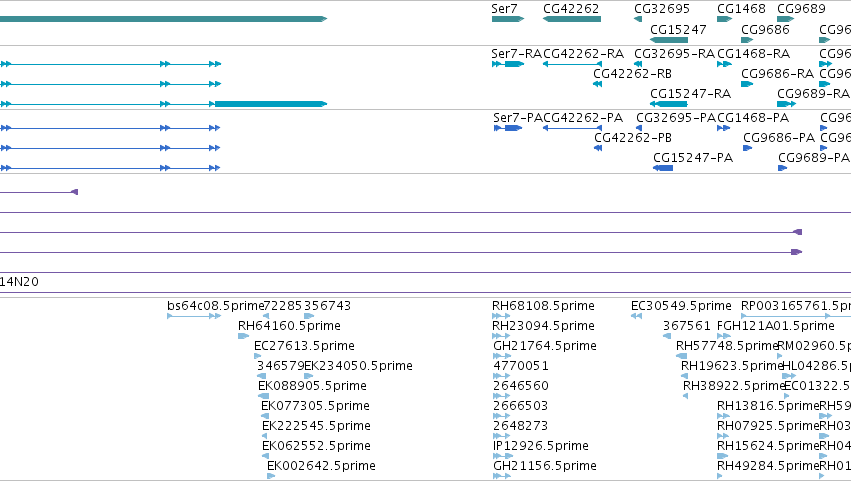This screenshot has width=851, height=481.
Task: Click the CG42262-PA protein label
Action: [583, 118]
